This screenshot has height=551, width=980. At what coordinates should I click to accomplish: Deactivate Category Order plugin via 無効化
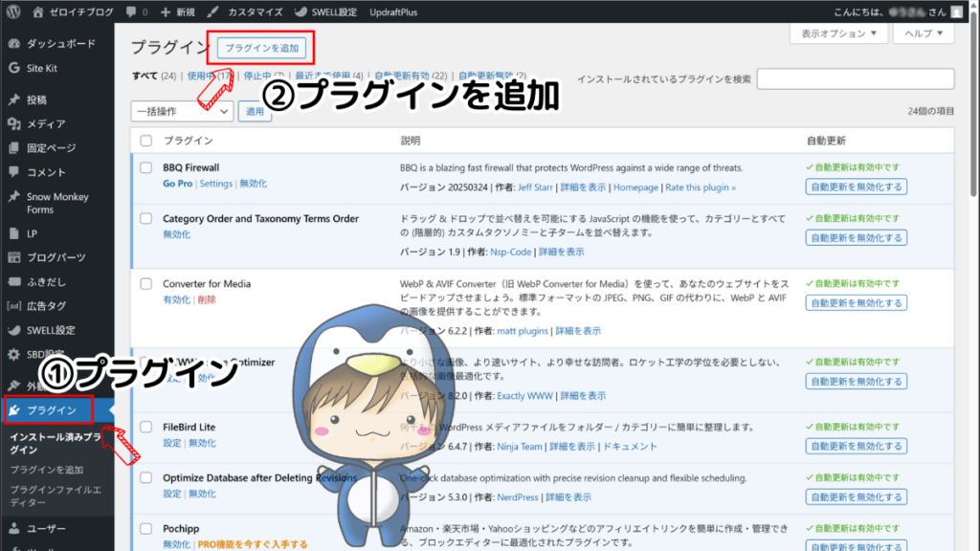176,234
